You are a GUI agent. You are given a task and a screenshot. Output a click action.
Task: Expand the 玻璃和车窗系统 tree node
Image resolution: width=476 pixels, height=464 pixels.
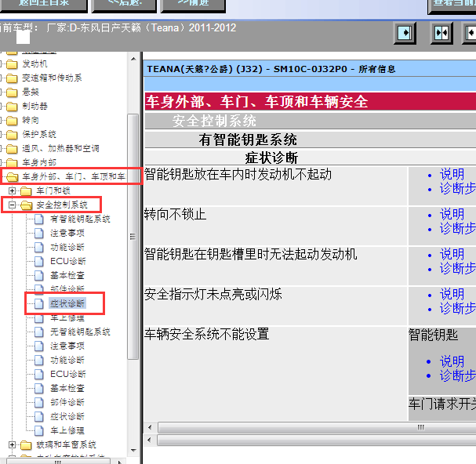(12, 445)
